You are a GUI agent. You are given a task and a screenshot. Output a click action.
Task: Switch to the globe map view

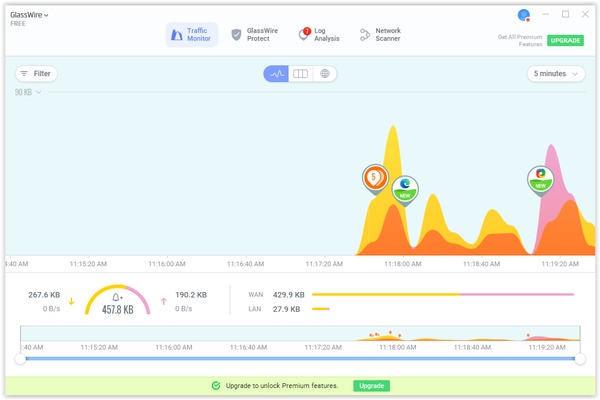click(x=324, y=74)
